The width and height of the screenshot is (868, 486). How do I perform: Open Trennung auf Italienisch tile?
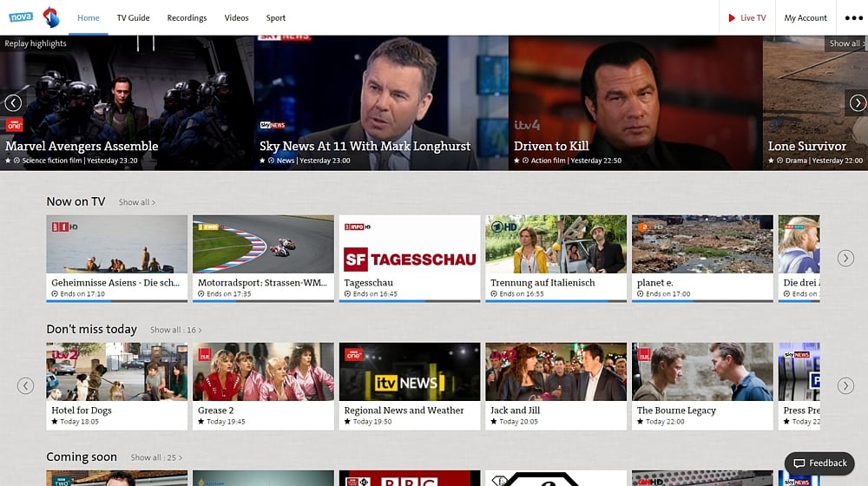(x=556, y=259)
